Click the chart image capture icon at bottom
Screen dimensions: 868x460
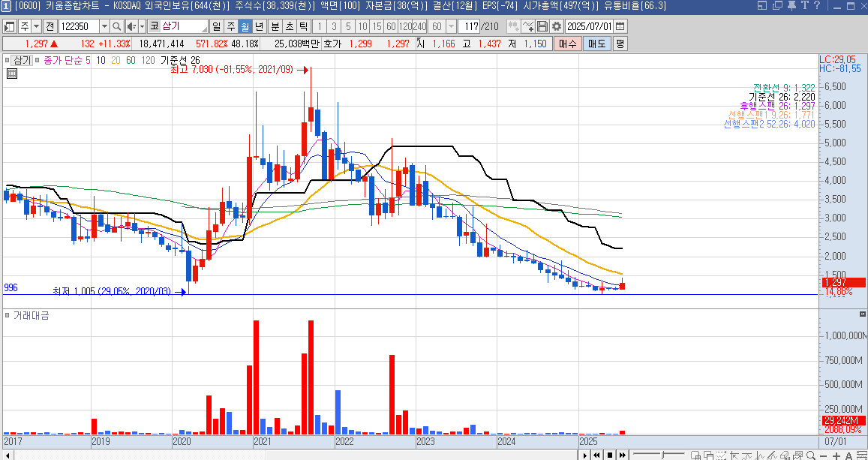click(797, 455)
